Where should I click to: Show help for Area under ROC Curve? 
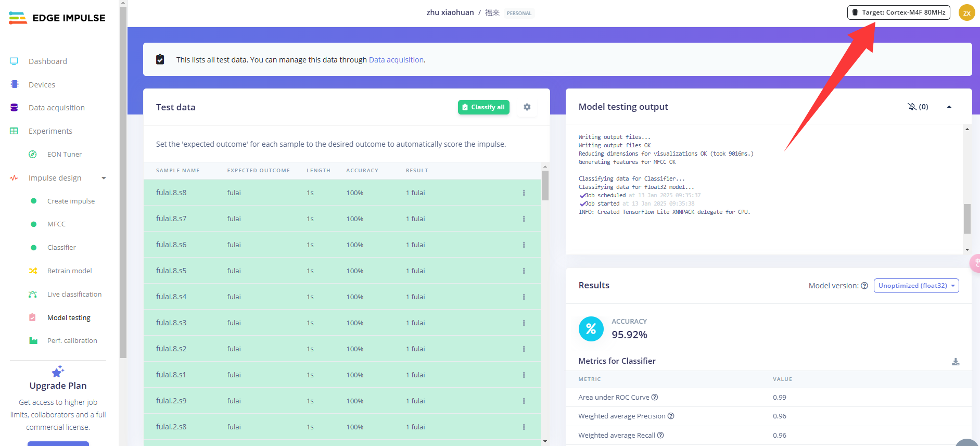tap(655, 398)
